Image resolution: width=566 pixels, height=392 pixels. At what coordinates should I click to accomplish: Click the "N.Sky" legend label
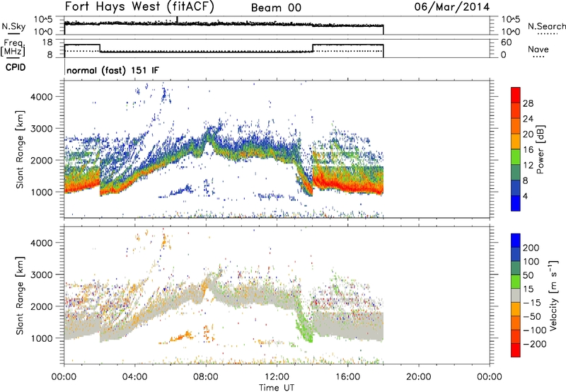click(13, 26)
